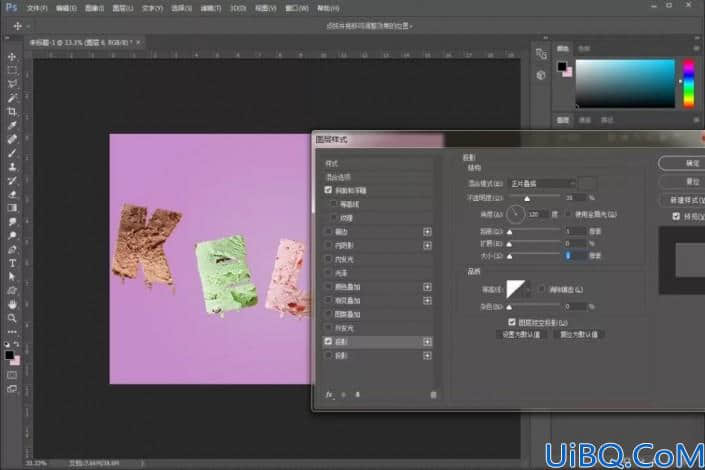Enable the 外发光 (Outer Glow) checkbox
The height and width of the screenshot is (470, 705).
[328, 328]
